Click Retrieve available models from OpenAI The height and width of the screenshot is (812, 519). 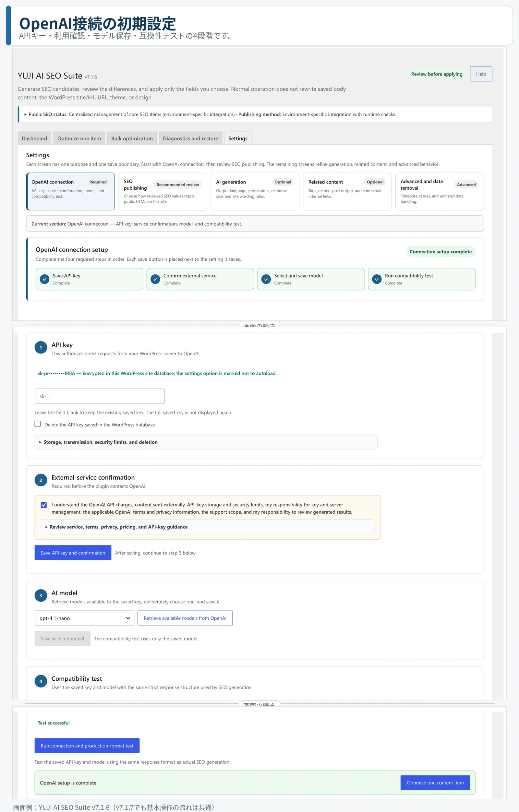coord(185,619)
